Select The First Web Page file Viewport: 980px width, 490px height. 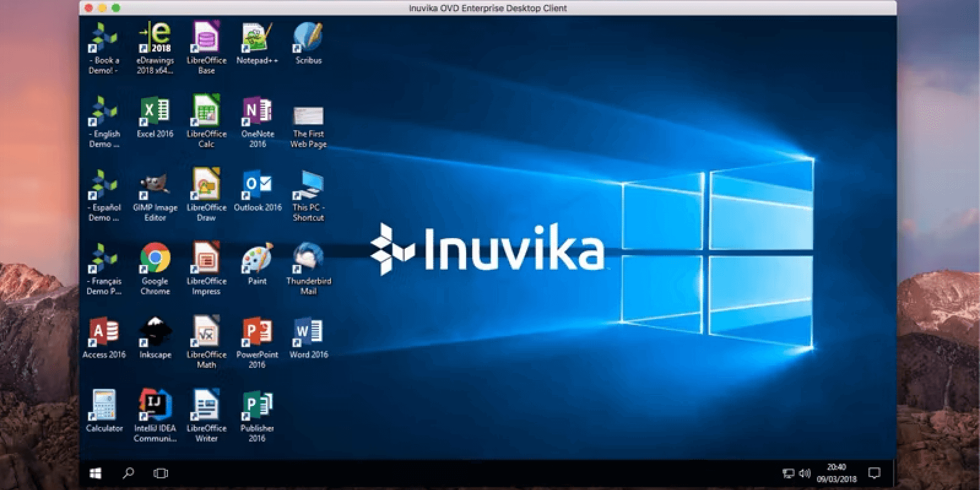pos(308,126)
